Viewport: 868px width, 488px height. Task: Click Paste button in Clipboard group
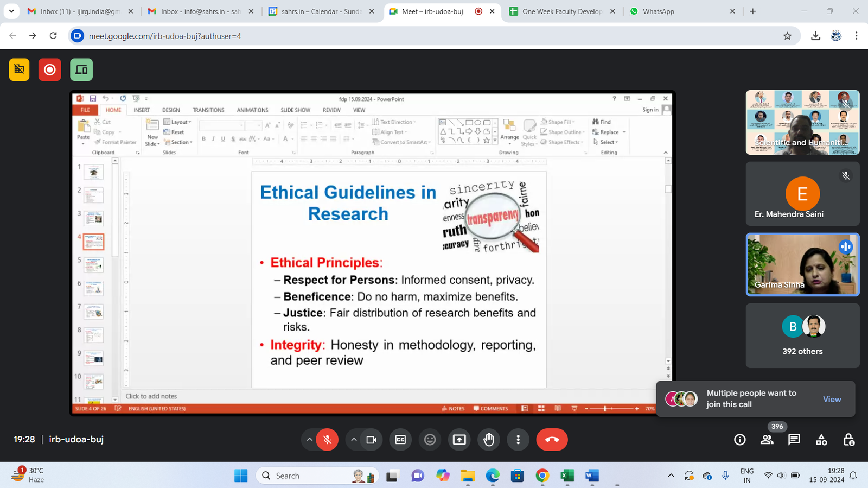click(83, 131)
